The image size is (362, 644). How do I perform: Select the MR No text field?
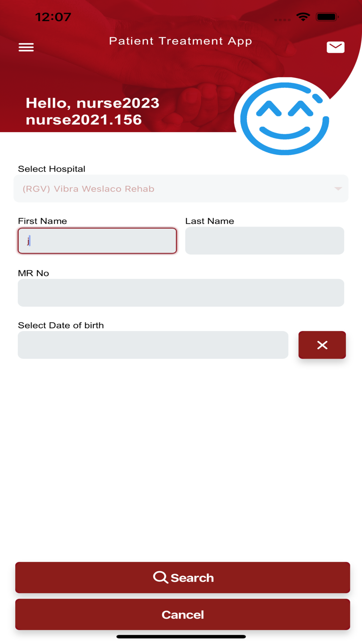pos(181,293)
